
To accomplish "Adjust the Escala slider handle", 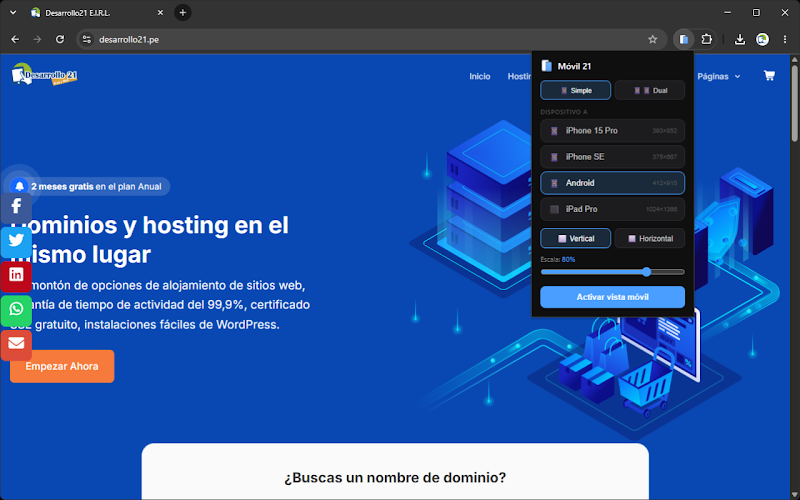I will tap(646, 272).
